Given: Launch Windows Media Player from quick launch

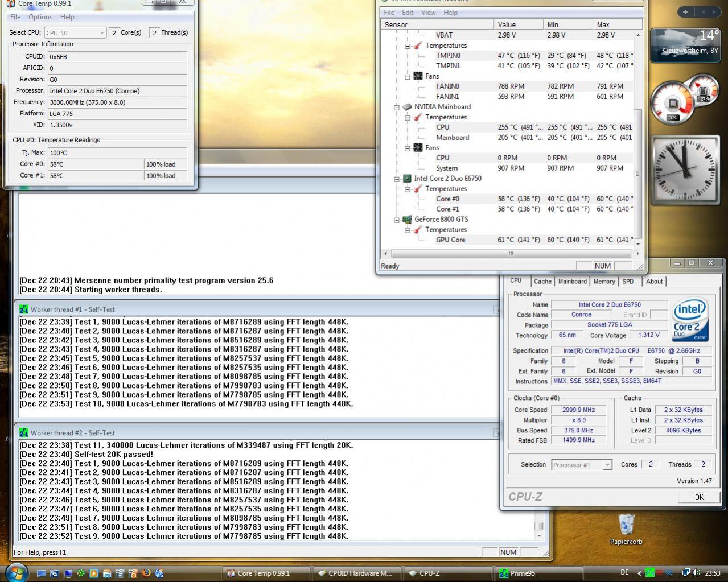Looking at the screenshot, I should click(93, 573).
